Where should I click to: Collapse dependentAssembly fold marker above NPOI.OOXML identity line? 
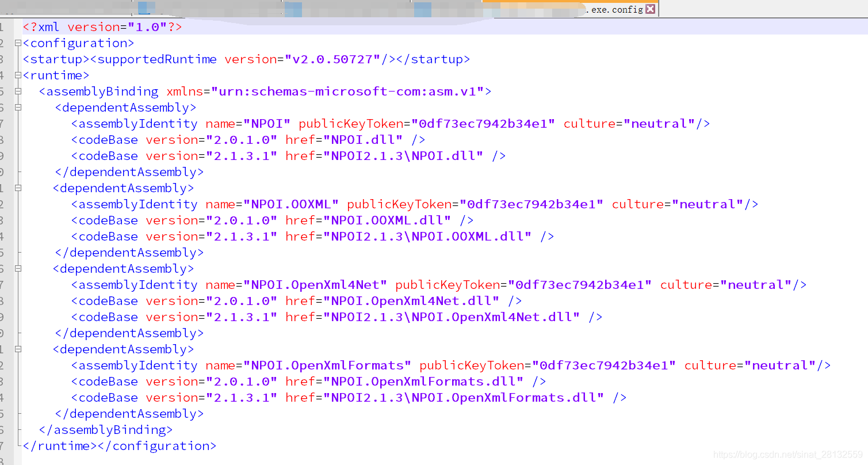(x=18, y=188)
